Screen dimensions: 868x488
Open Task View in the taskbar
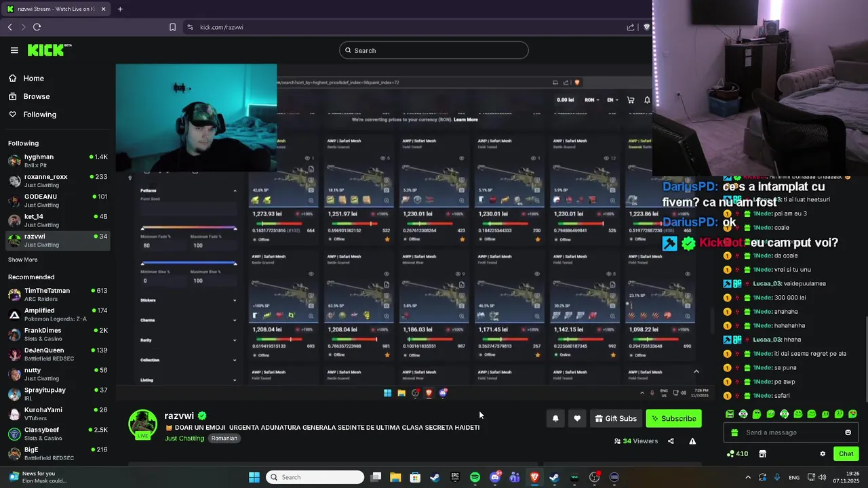click(376, 477)
